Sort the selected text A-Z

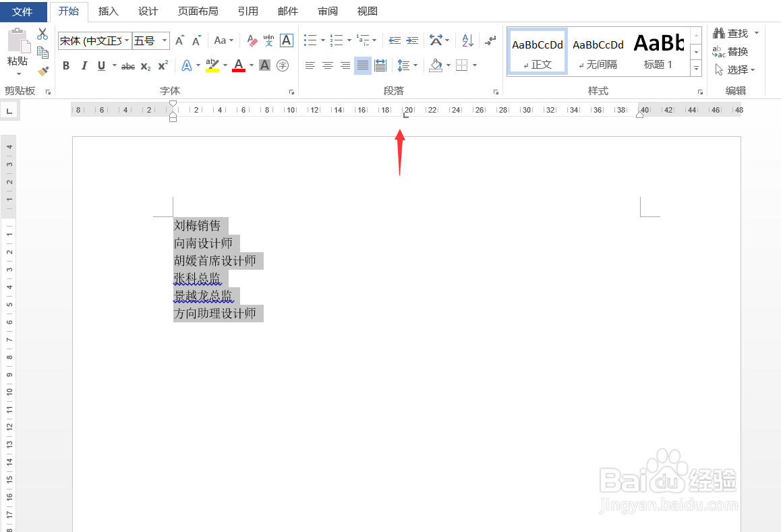(467, 40)
